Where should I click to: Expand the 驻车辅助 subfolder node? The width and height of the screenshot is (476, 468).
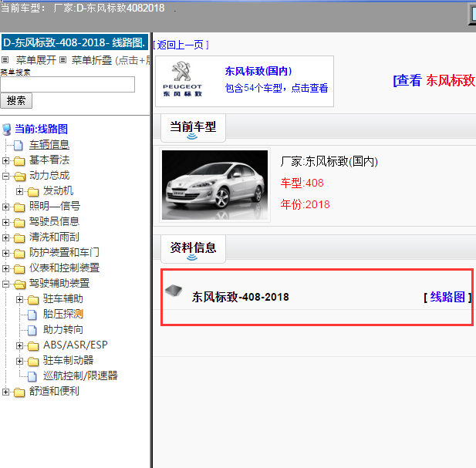coord(20,300)
